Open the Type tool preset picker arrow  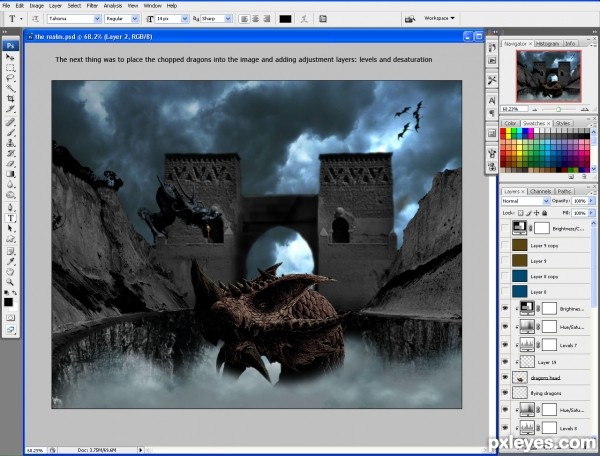21,19
